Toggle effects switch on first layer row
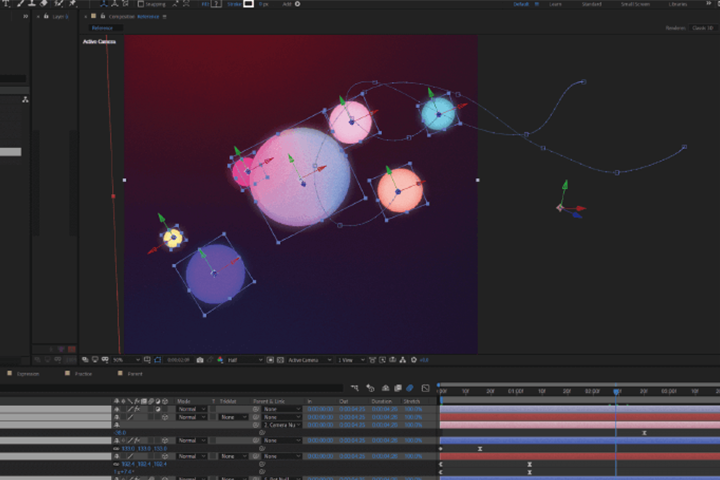 pos(137,409)
